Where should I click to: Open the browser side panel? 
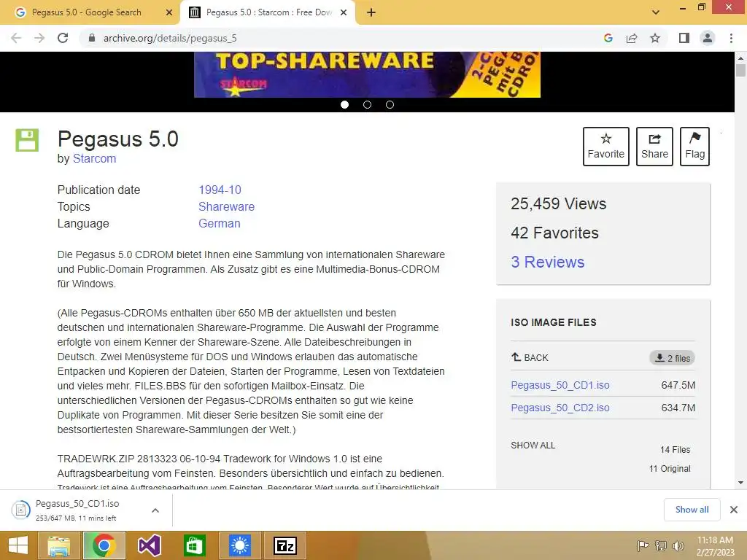684,38
